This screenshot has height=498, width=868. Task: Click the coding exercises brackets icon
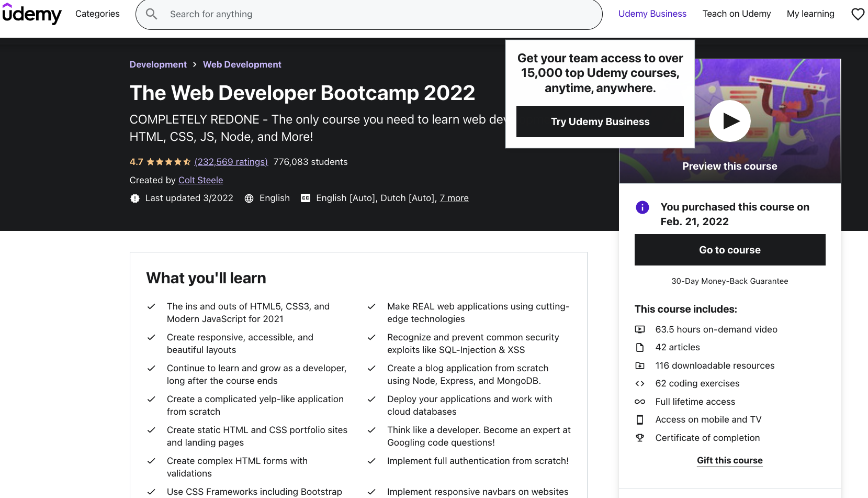tap(640, 383)
